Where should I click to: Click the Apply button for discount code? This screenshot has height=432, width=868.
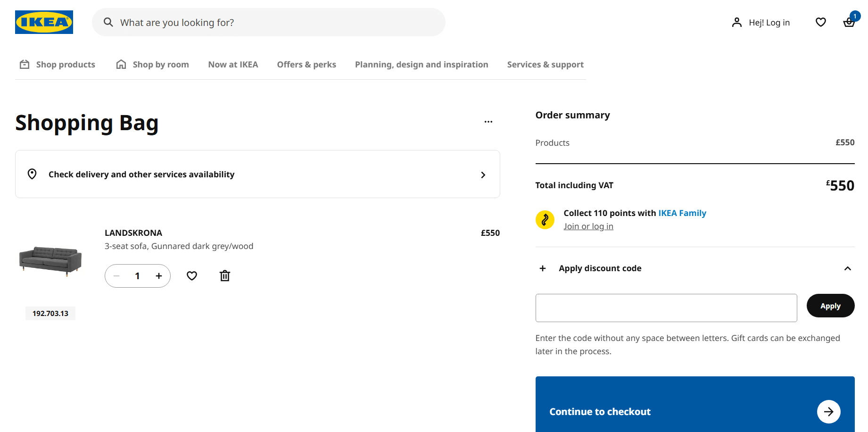pos(830,306)
